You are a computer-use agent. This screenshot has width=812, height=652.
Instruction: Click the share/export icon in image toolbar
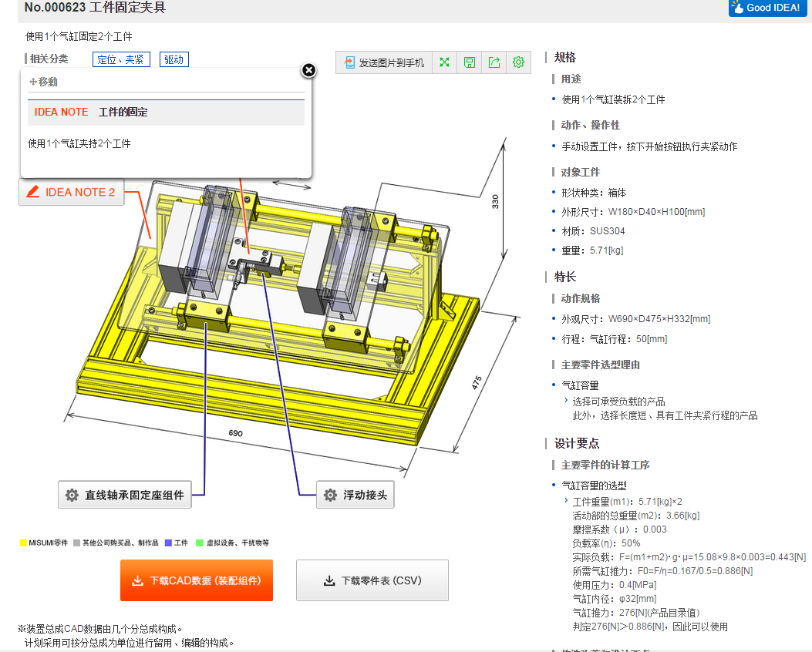(x=494, y=62)
